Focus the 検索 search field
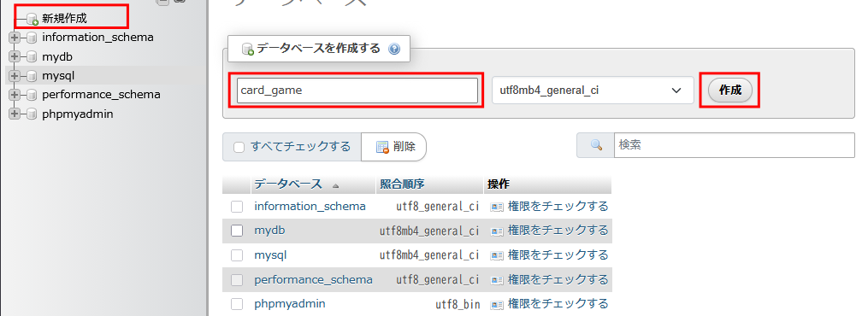868x316 pixels. click(x=734, y=145)
